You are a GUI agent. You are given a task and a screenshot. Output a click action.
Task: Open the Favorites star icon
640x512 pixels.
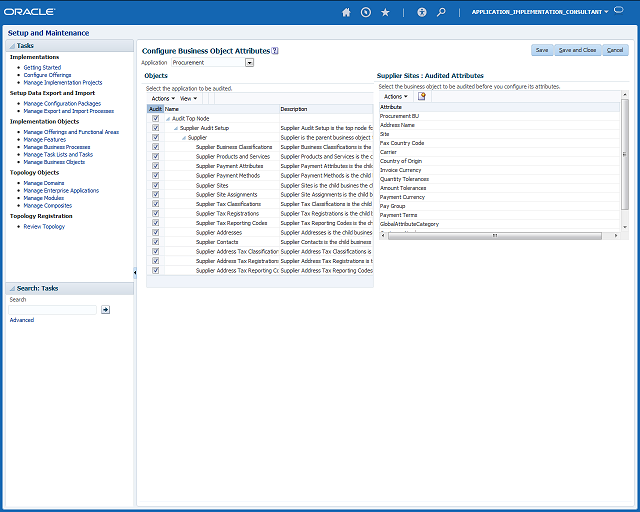385,12
